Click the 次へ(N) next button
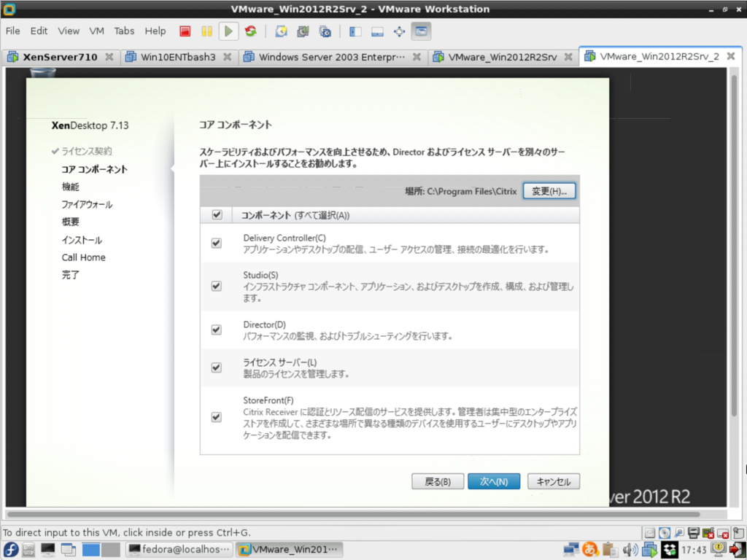747x560 pixels. 494,481
